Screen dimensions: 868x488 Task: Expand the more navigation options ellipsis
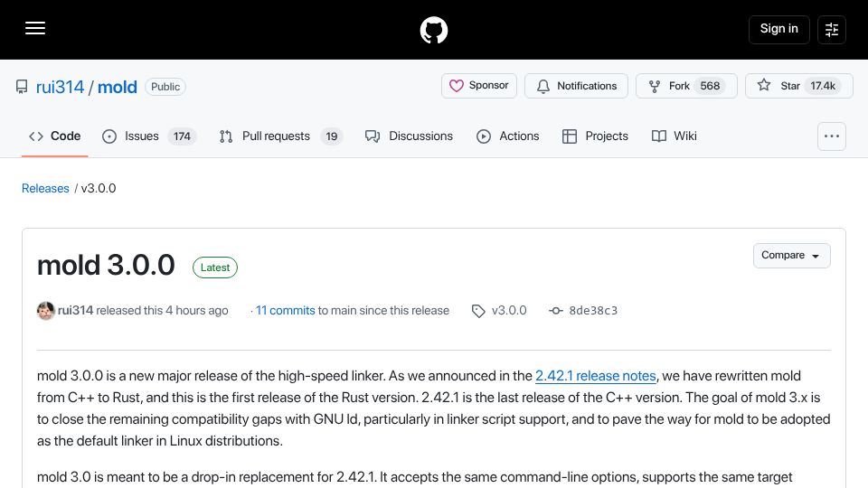pyautogui.click(x=832, y=136)
